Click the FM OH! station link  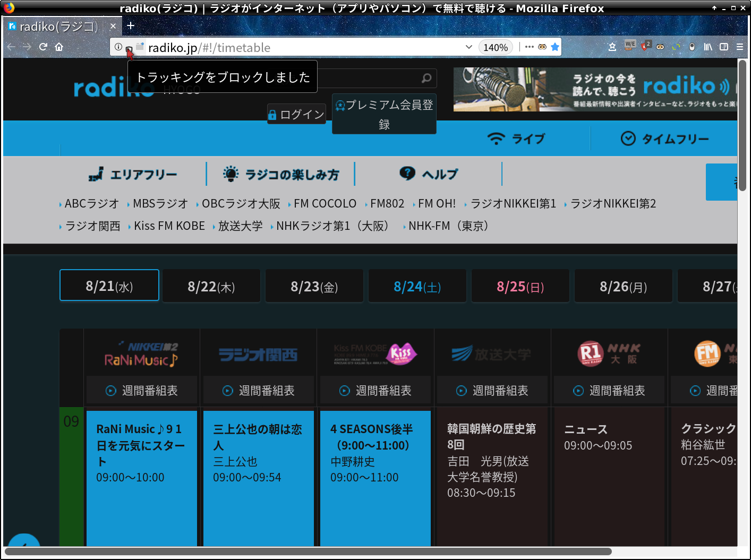(x=437, y=204)
